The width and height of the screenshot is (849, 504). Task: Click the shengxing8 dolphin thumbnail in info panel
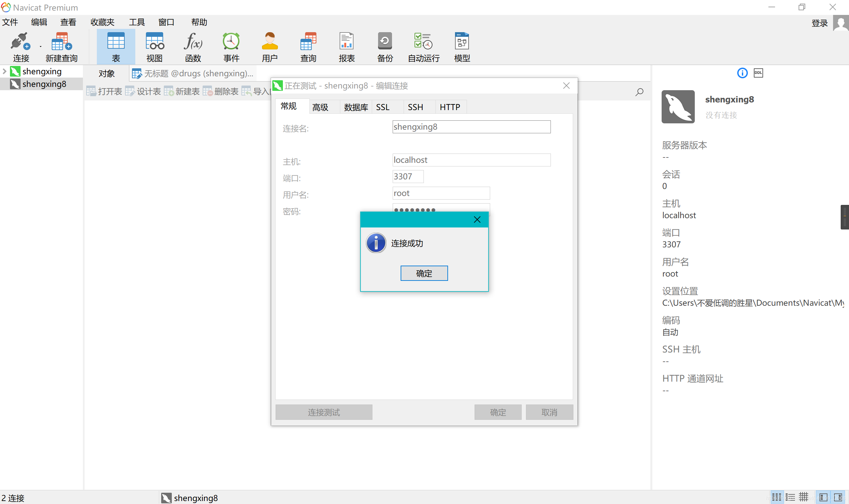678,107
